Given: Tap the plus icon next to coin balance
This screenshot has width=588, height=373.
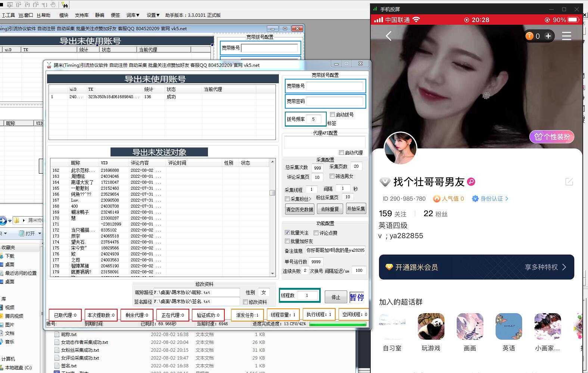Looking at the screenshot, I should coord(548,36).
